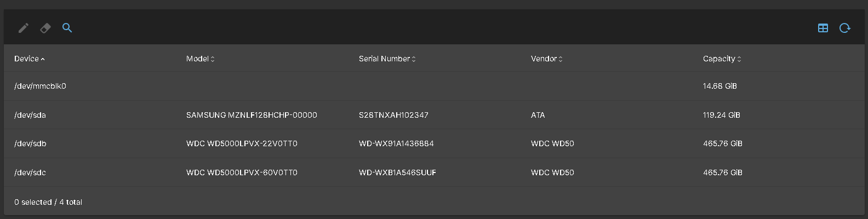Click the ATA vendor cell
The image size is (868, 219).
point(538,115)
